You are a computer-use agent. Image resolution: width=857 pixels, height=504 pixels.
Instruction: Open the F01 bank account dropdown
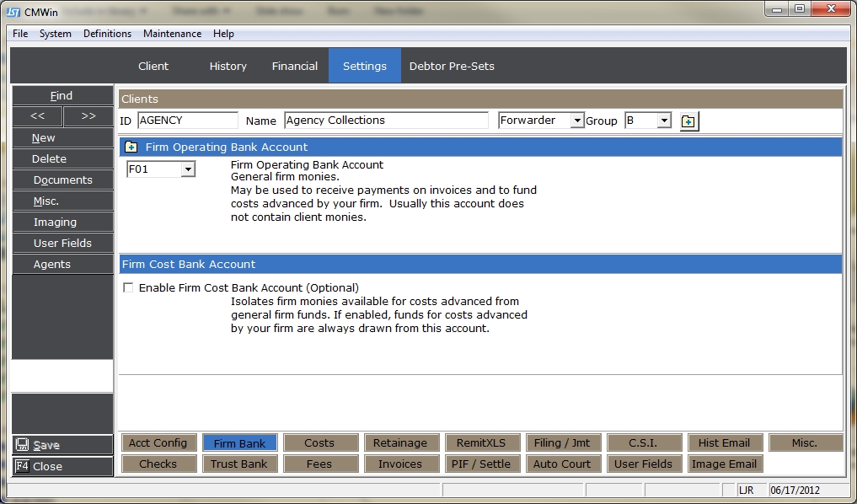[x=188, y=169]
